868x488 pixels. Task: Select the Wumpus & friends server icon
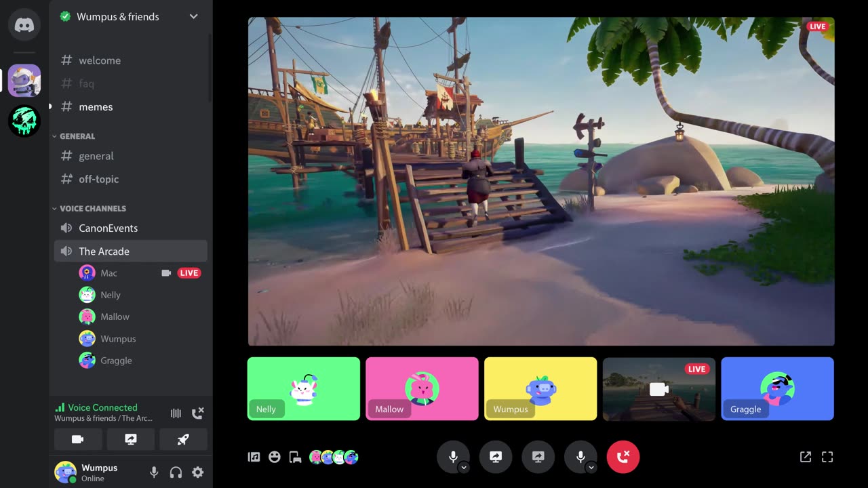pos(24,81)
